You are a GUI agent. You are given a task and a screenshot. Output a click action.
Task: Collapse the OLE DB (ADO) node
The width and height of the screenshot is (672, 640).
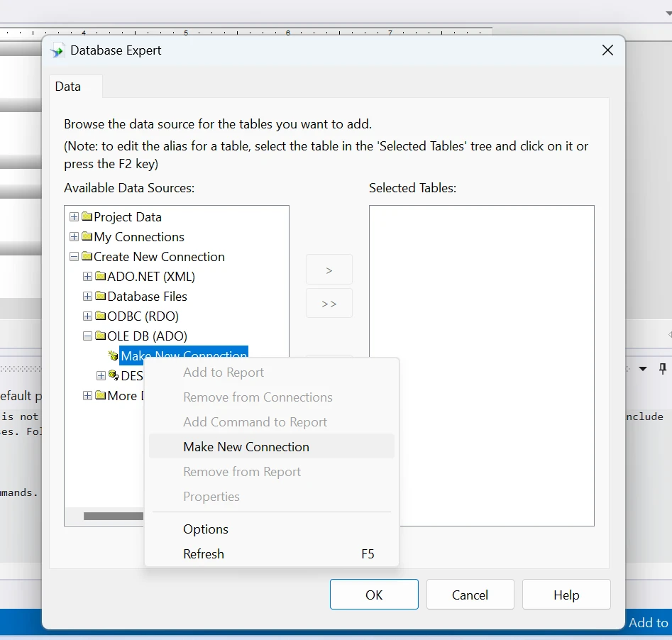click(87, 336)
